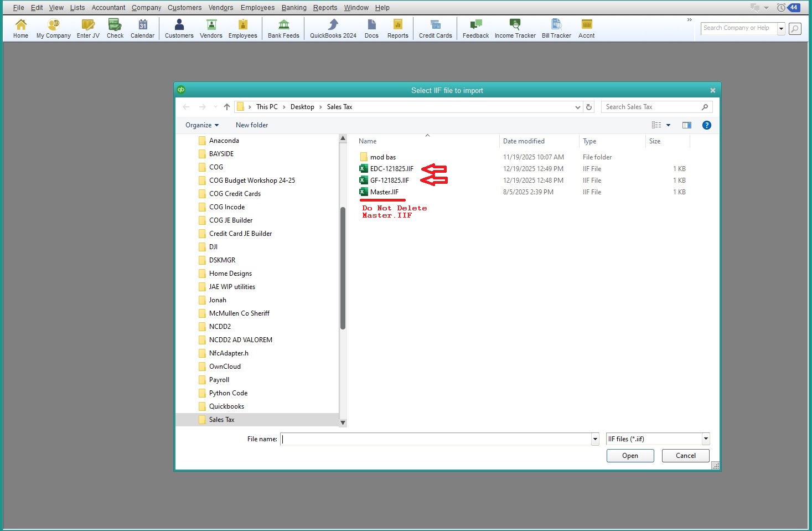Image resolution: width=812 pixels, height=531 pixels.
Task: Open the Accountant menu
Action: tap(108, 7)
